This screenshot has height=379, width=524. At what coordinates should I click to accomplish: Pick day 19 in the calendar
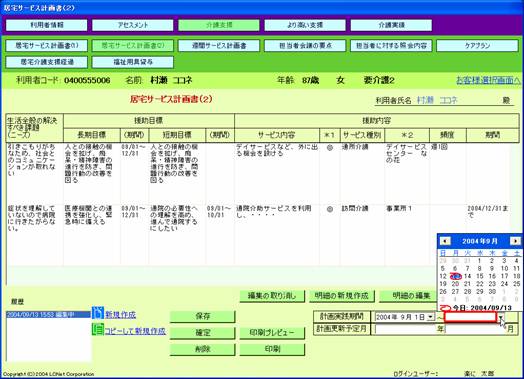click(x=443, y=284)
